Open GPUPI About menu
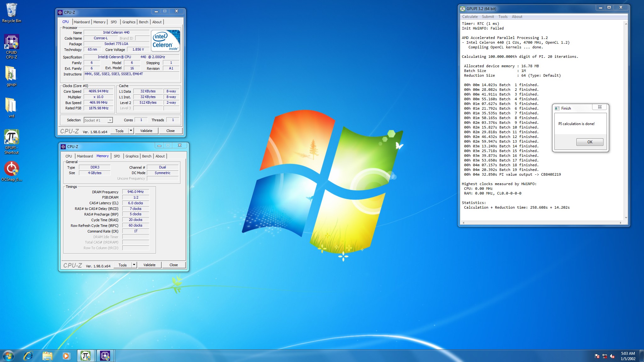 point(517,17)
